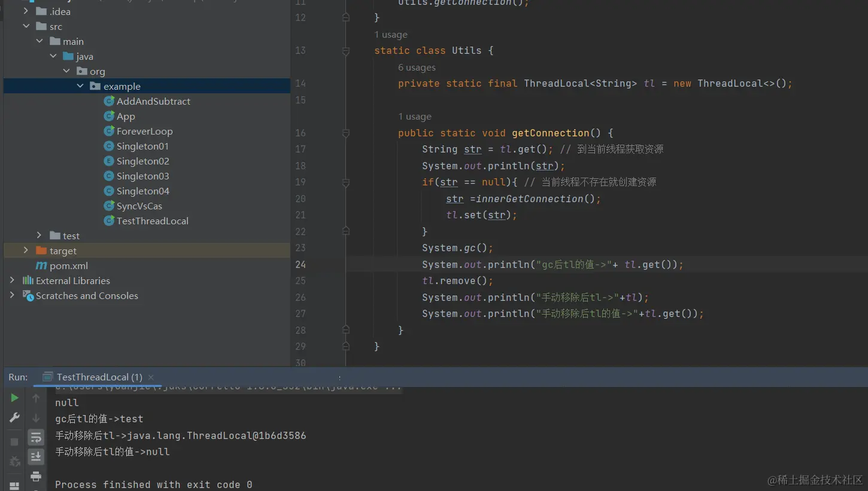
Task: Place cursor on System.gc() line
Action: point(457,248)
